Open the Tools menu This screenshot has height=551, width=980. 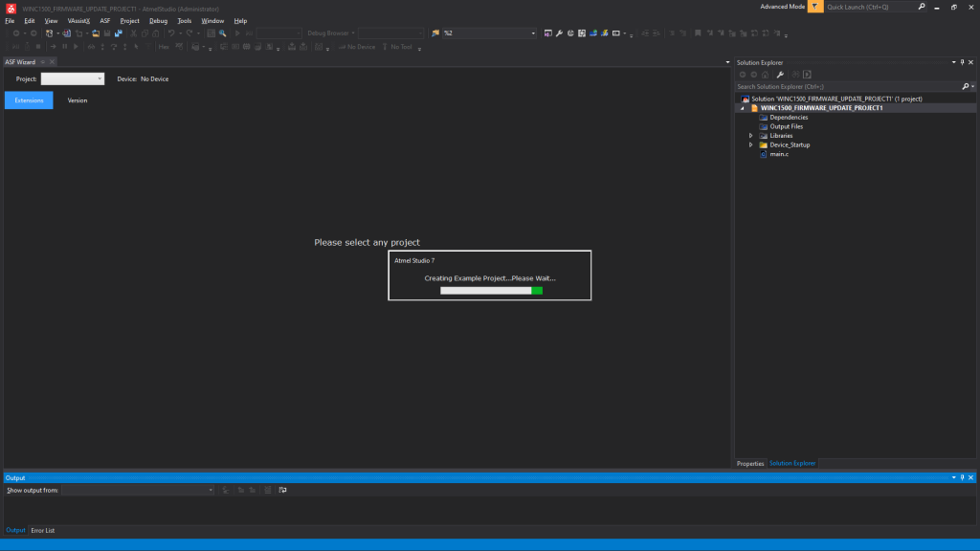click(x=185, y=21)
